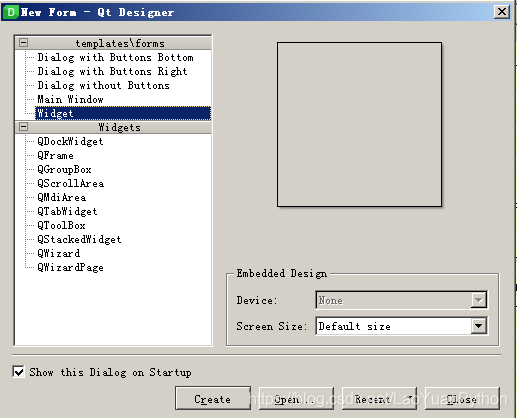Open the Recent files menu button
The height and width of the screenshot is (418, 517).
pos(379,399)
